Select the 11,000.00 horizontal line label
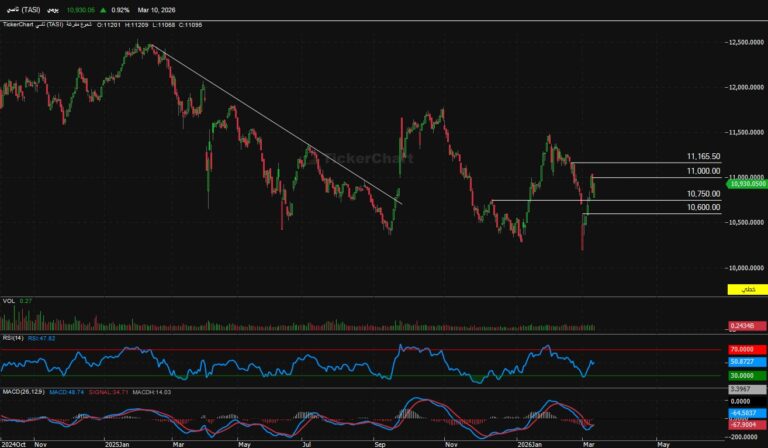 click(x=703, y=172)
